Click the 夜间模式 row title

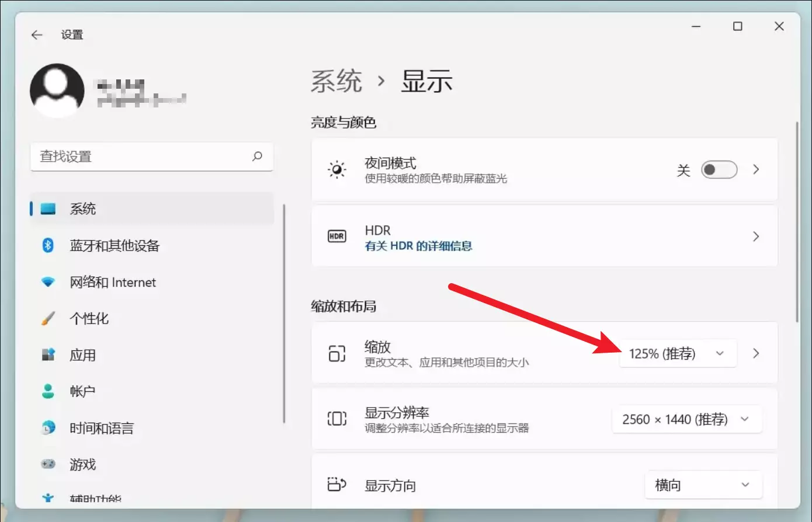pyautogui.click(x=390, y=163)
